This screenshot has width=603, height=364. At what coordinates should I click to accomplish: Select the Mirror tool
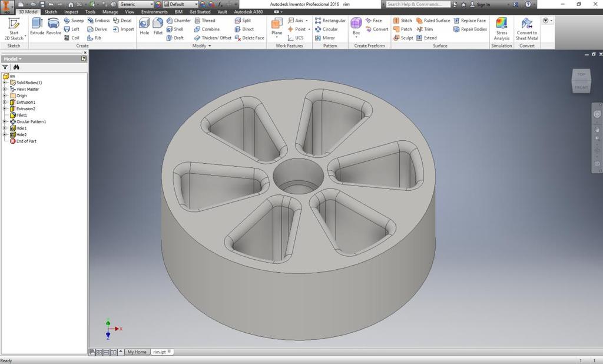click(324, 38)
